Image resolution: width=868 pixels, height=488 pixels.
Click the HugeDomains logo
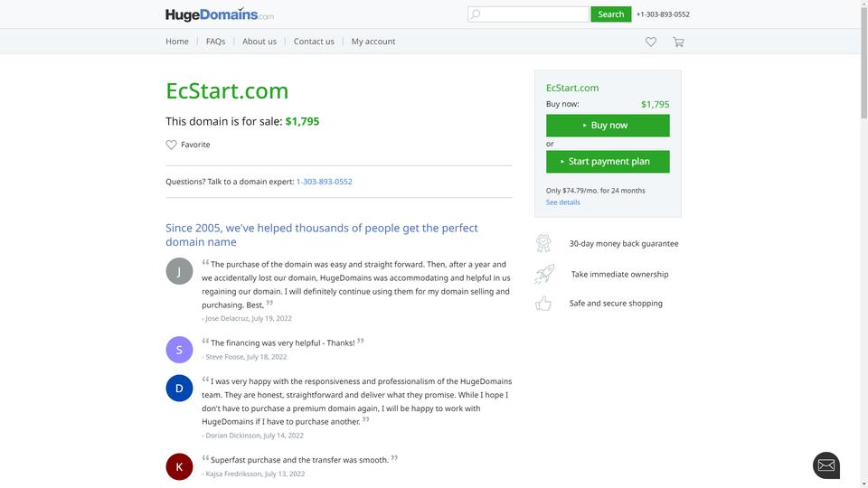[x=219, y=14]
